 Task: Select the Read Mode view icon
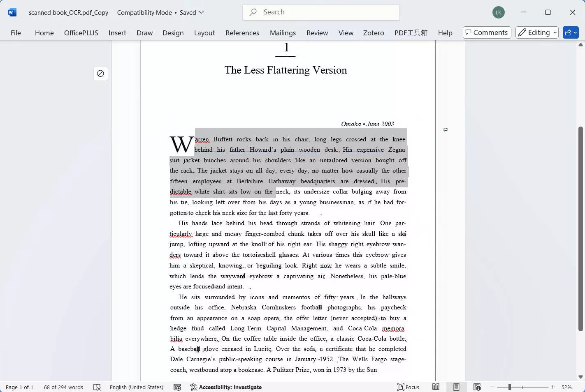[436, 387]
